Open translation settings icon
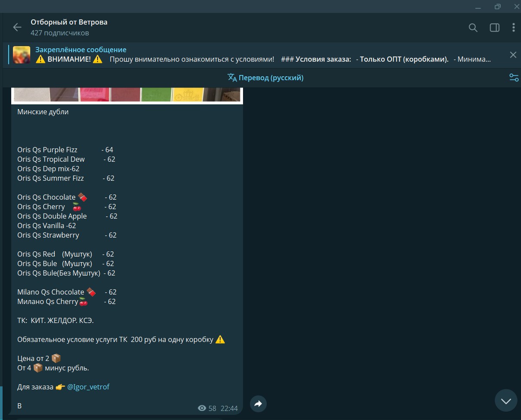The height and width of the screenshot is (420, 521). 514,78
